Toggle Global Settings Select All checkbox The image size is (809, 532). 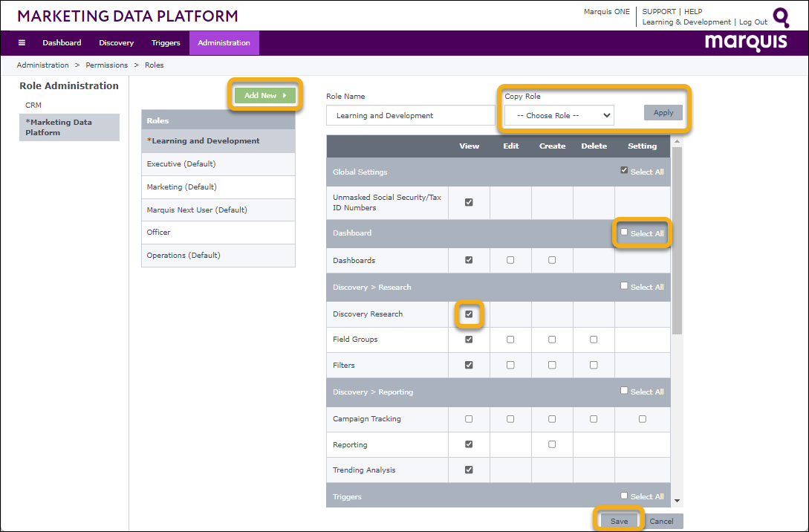click(624, 170)
